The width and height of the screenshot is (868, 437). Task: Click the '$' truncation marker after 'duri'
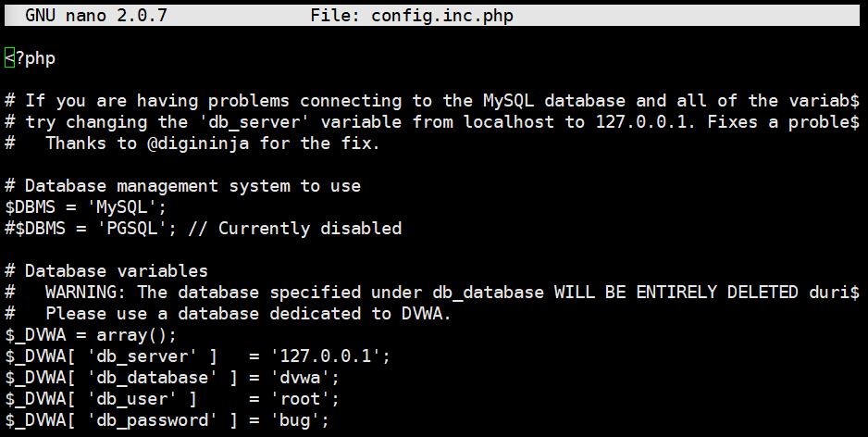coord(853,292)
